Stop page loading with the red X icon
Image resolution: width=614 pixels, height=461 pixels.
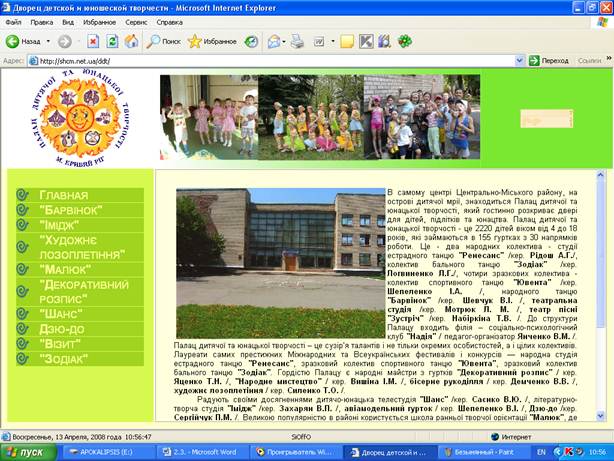click(x=93, y=41)
